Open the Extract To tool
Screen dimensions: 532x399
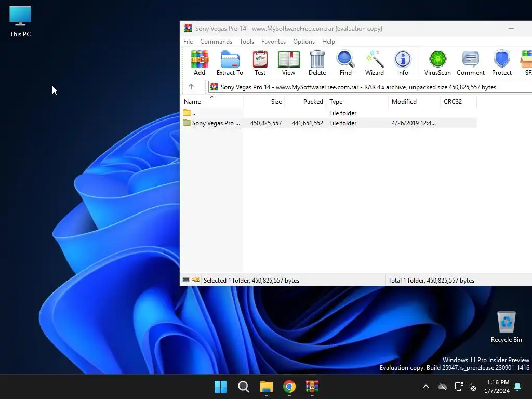point(230,63)
